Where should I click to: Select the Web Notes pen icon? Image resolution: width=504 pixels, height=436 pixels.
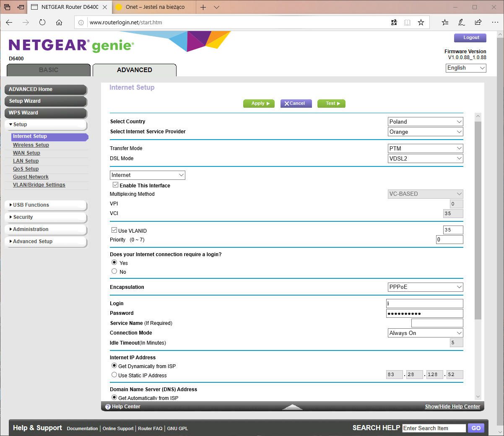click(461, 23)
